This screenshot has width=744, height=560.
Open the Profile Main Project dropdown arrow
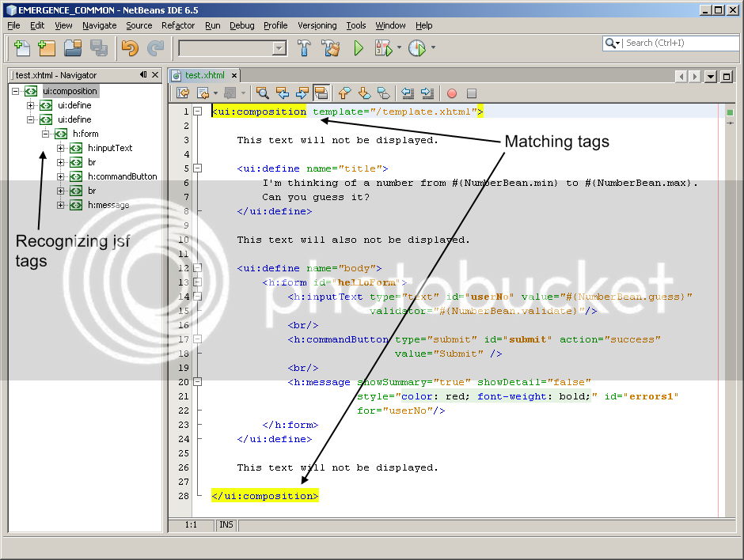(x=433, y=47)
